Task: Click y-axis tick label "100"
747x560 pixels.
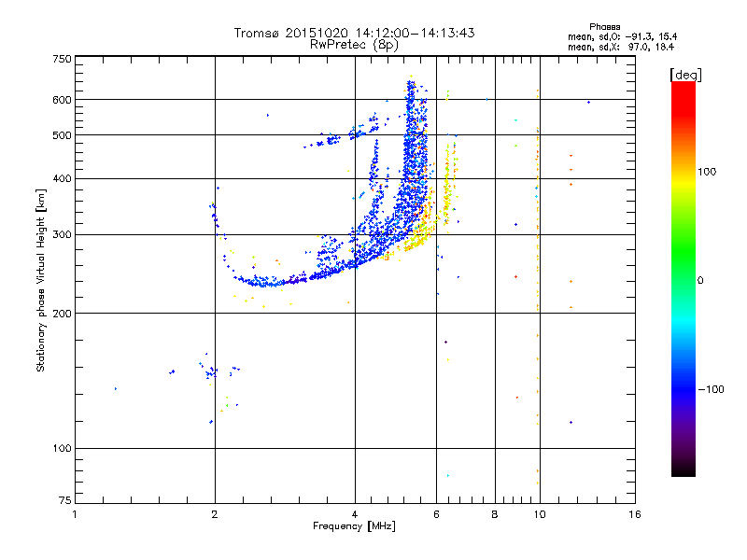Action: click(x=63, y=449)
